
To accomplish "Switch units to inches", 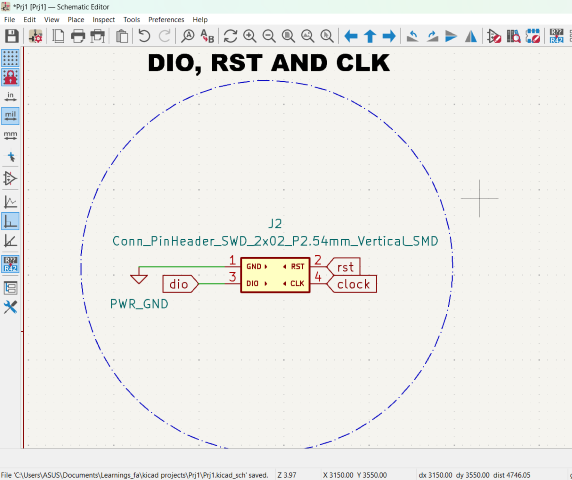I will pyautogui.click(x=10, y=97).
